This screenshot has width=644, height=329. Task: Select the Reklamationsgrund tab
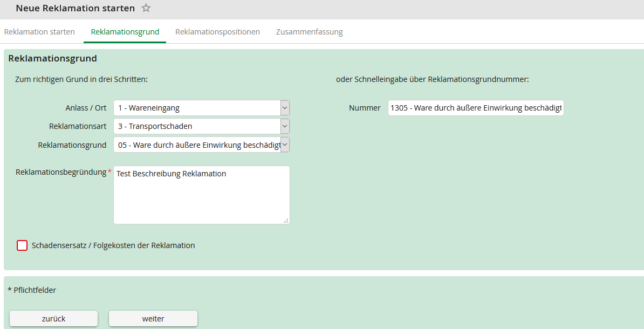point(125,32)
